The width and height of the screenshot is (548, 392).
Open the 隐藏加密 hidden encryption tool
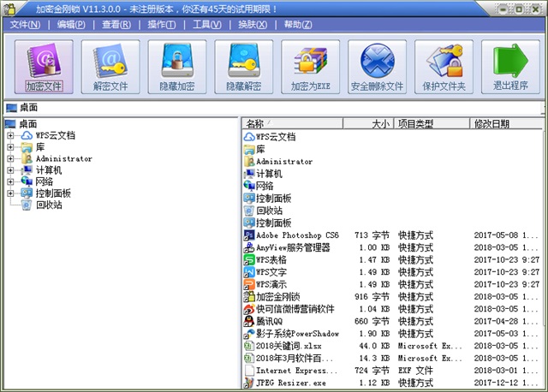pyautogui.click(x=177, y=67)
